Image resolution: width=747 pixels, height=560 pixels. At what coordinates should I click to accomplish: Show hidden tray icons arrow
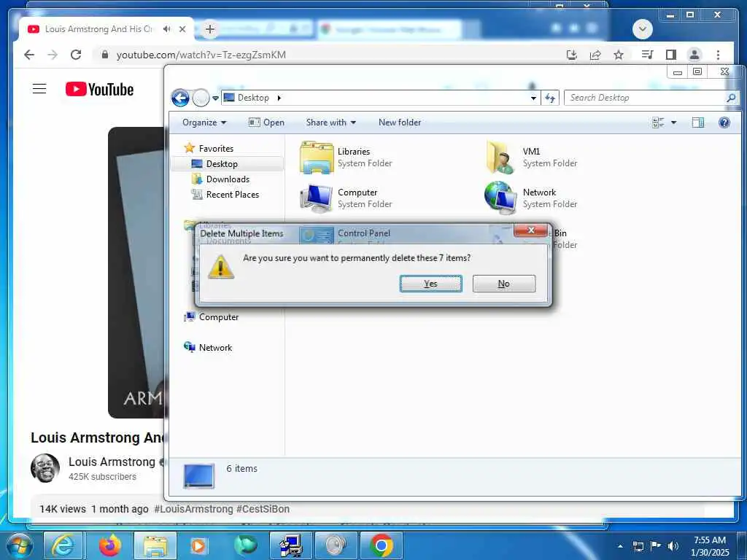coord(620,546)
